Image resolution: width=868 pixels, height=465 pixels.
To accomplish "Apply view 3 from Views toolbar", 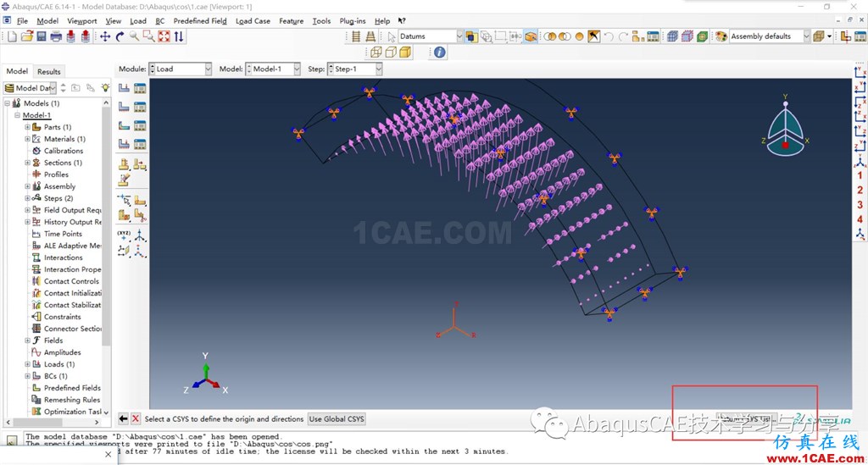I will tap(860, 205).
